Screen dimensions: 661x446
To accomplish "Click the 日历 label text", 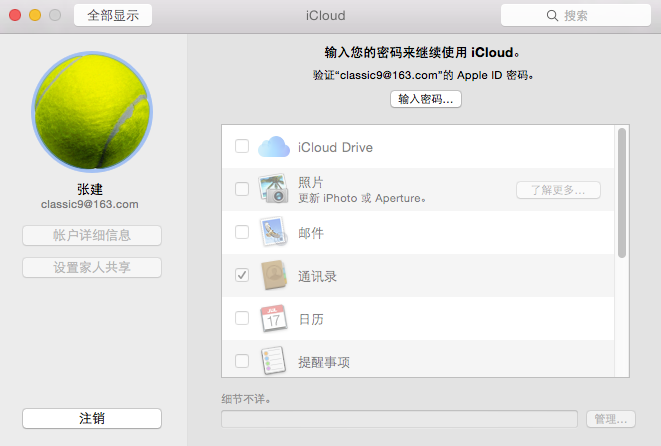I will pos(311,319).
